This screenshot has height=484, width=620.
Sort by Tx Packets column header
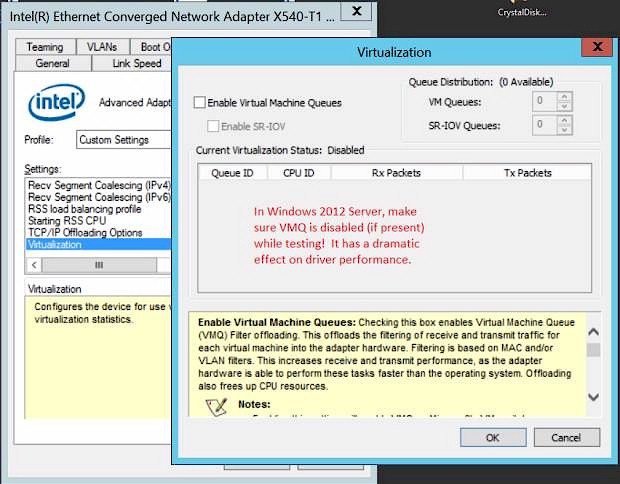tap(527, 173)
